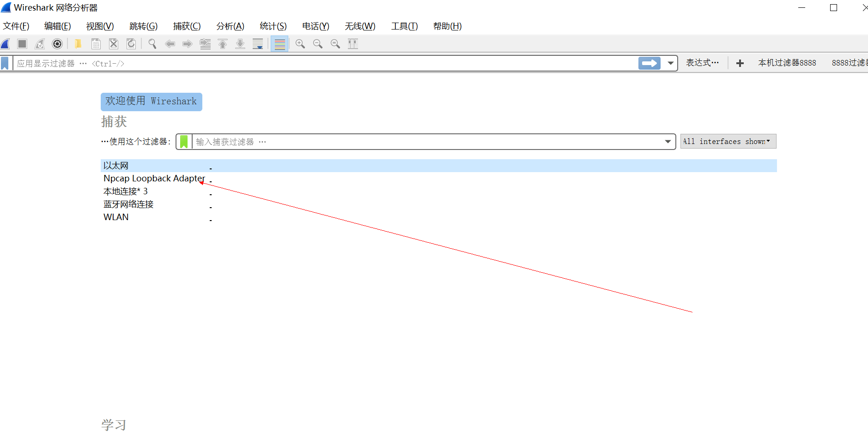The height and width of the screenshot is (437, 868).
Task: Zoom in main window text
Action: (x=300, y=44)
